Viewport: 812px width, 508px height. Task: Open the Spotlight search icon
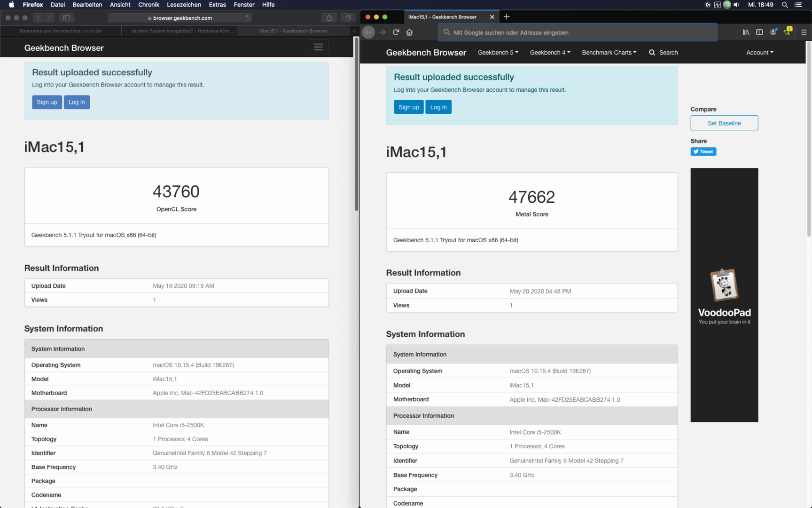(785, 5)
